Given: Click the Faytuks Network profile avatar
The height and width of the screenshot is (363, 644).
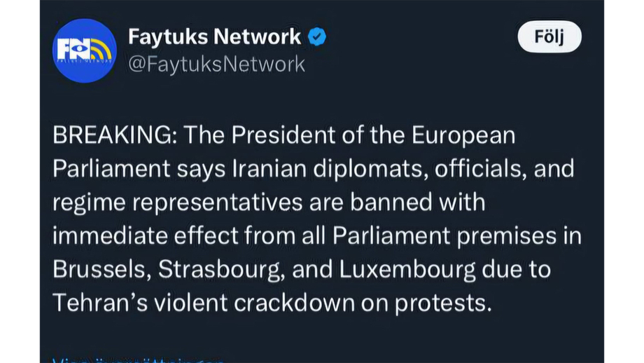Looking at the screenshot, I should [x=85, y=50].
